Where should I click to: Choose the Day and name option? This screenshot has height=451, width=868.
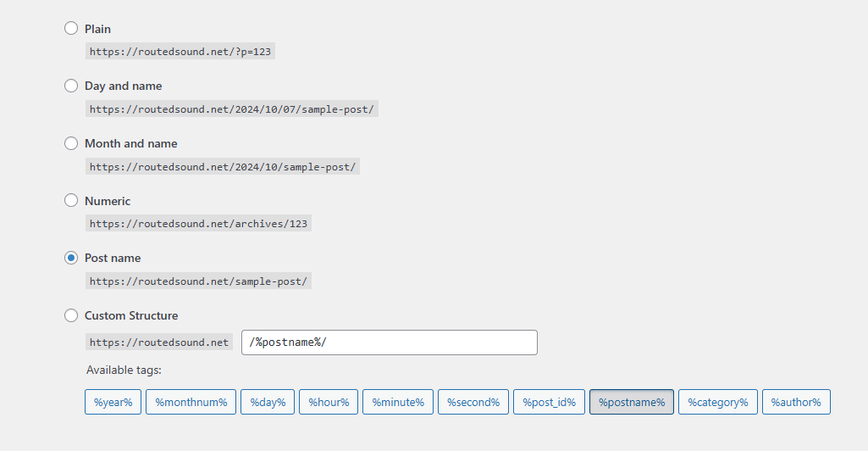coord(71,86)
